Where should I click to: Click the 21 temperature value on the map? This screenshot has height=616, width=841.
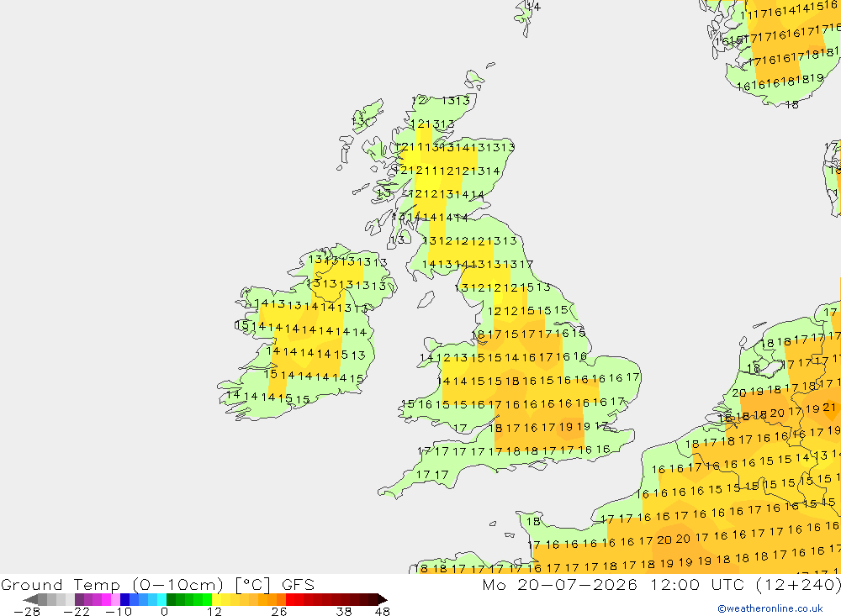coord(829,408)
